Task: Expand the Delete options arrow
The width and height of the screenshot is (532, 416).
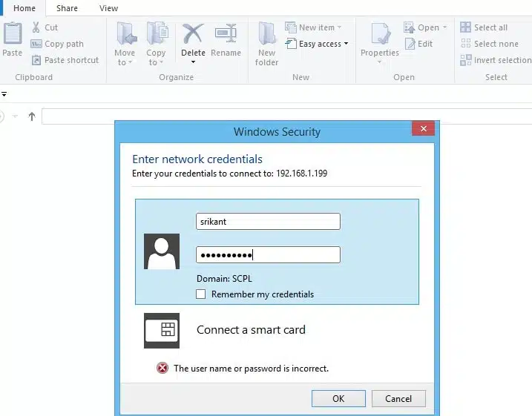Action: (193, 62)
